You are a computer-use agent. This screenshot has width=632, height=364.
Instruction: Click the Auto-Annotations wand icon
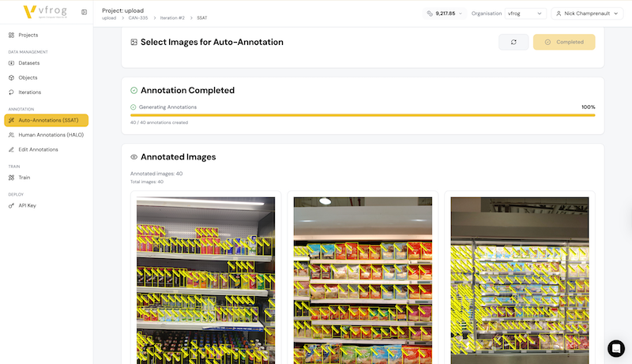pos(11,120)
